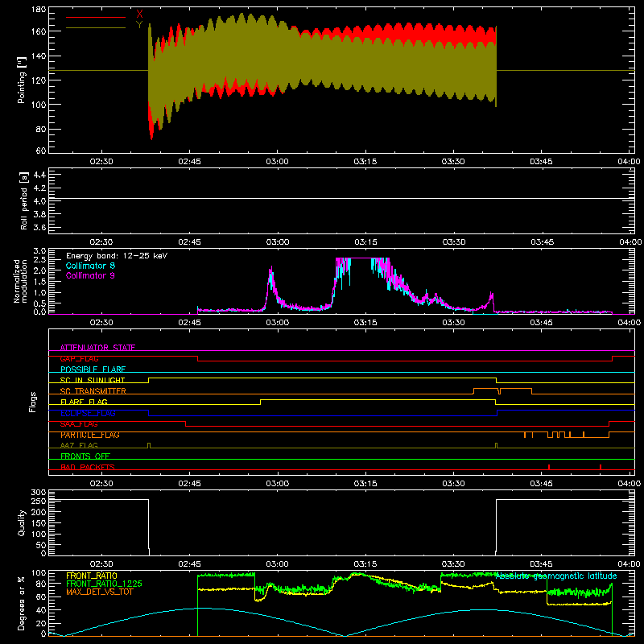Click the SAA_FLAG label
Image resolution: width=644 pixels, height=644 pixels.
coord(79,423)
